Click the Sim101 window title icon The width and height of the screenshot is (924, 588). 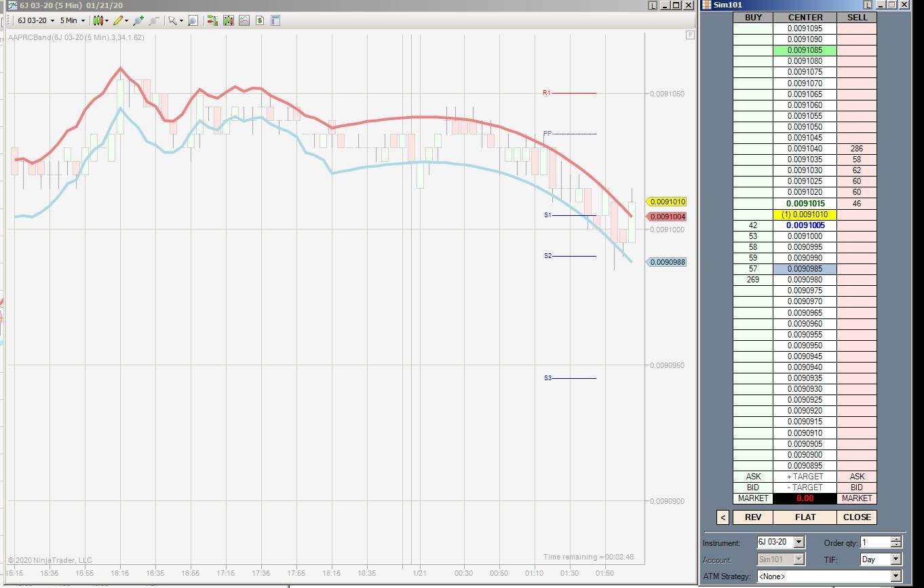[706, 5]
